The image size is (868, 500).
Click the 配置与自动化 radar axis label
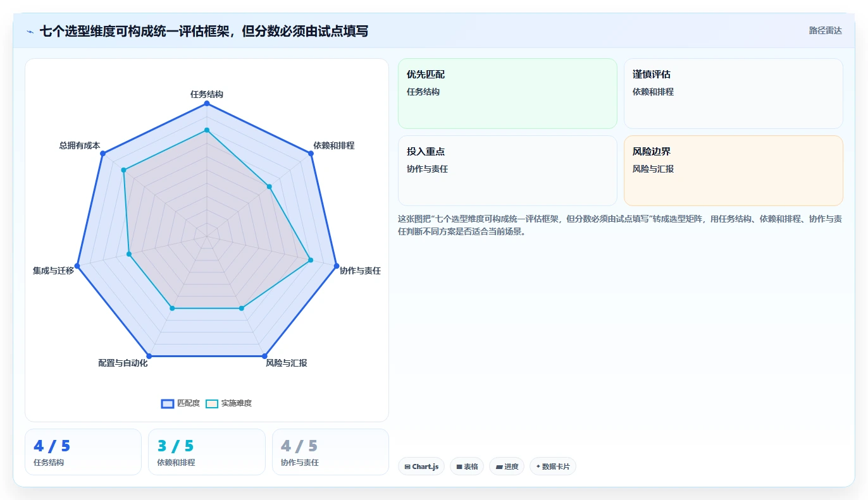coord(123,363)
